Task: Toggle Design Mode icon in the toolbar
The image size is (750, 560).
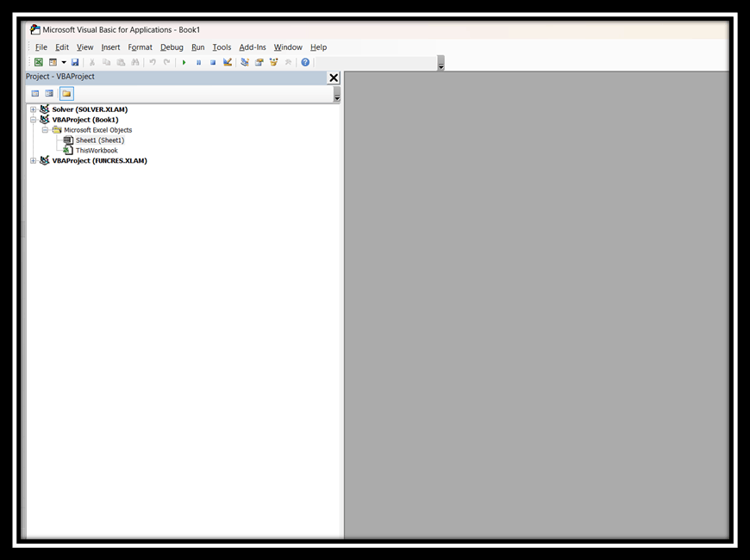Action: pos(228,62)
